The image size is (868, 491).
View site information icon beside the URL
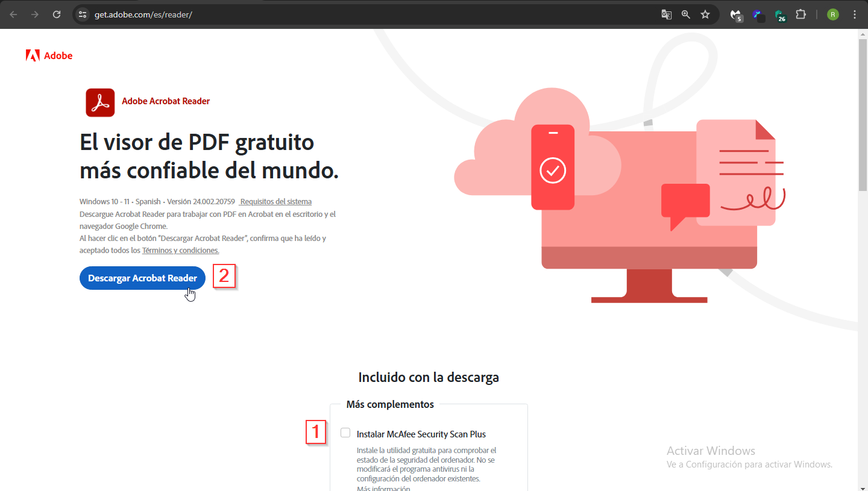coord(83,14)
